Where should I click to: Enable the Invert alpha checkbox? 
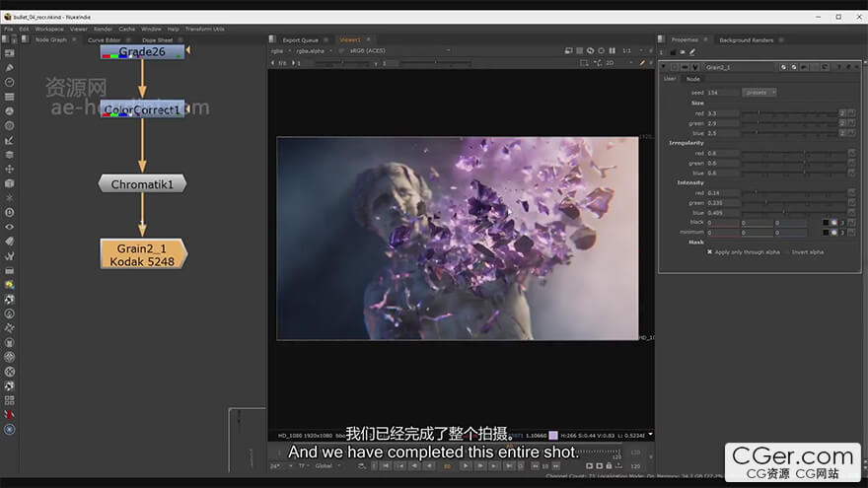[786, 251]
